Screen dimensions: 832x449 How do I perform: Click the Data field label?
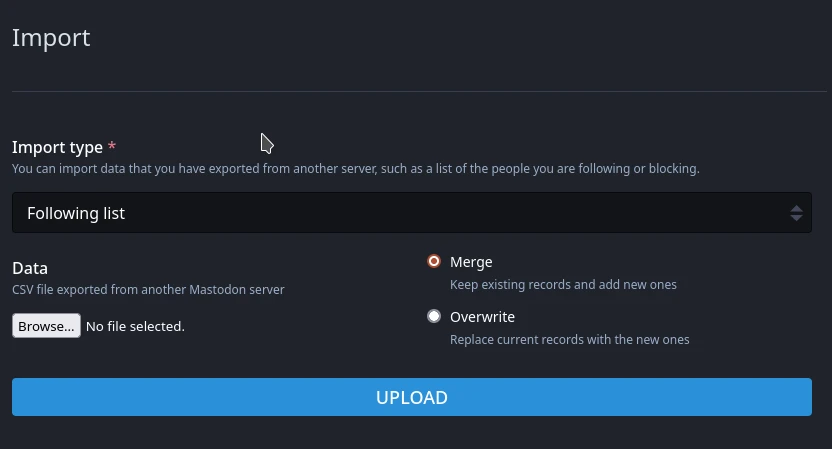(30, 268)
